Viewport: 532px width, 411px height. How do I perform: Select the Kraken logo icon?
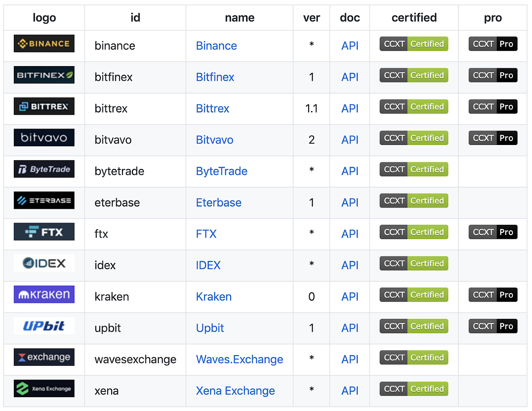(x=44, y=294)
